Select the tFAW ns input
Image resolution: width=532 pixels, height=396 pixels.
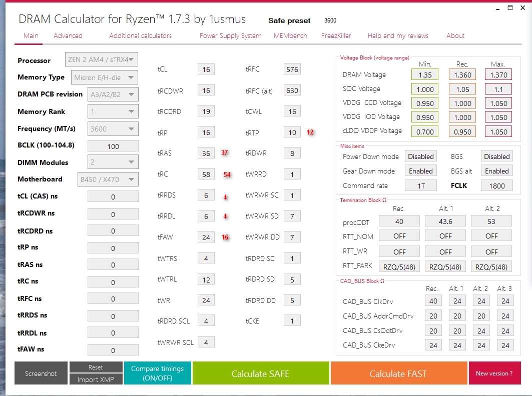tap(113, 350)
